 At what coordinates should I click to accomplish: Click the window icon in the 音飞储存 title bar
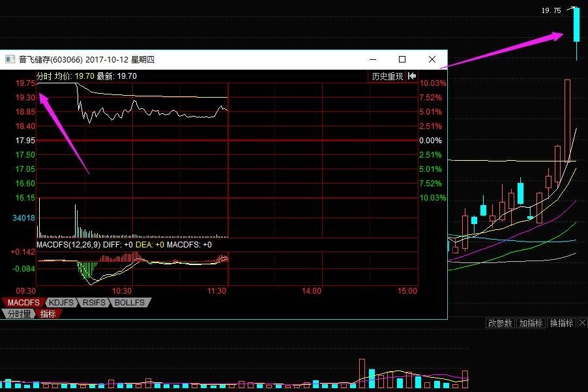point(10,59)
